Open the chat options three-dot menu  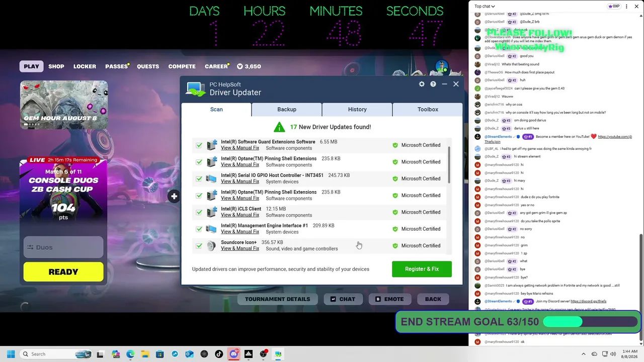click(x=626, y=7)
